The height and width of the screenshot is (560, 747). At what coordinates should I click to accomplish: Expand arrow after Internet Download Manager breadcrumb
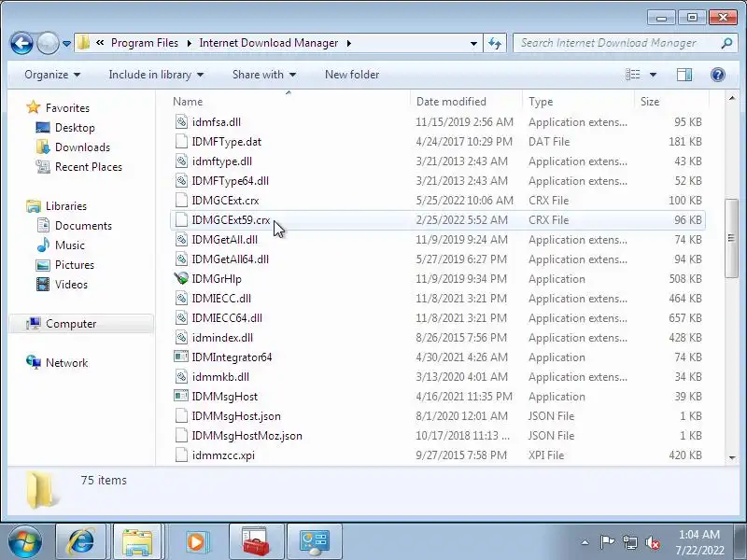pyautogui.click(x=349, y=43)
